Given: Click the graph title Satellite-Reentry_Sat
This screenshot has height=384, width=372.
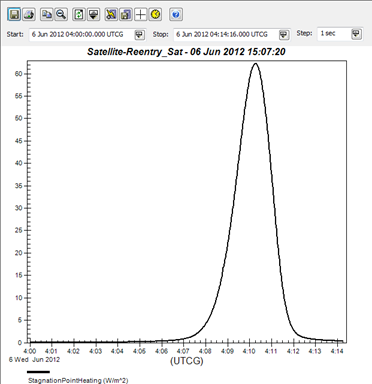Looking at the screenshot, I should coord(135,52).
